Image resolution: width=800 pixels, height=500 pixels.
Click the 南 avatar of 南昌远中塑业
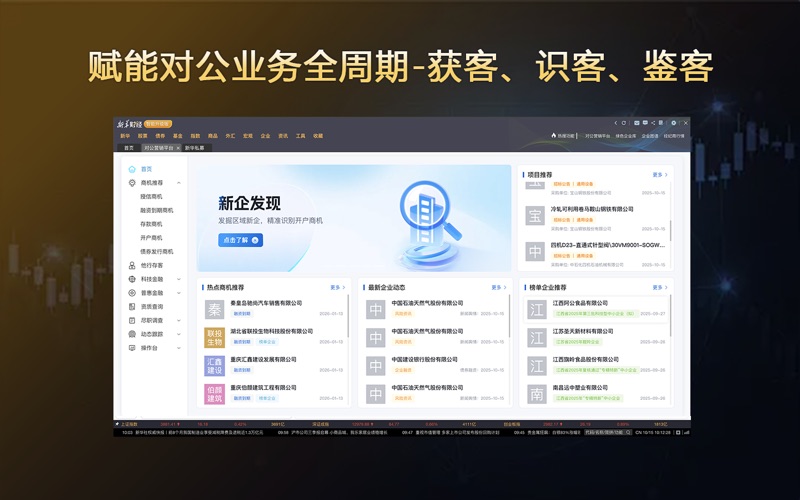coord(537,394)
